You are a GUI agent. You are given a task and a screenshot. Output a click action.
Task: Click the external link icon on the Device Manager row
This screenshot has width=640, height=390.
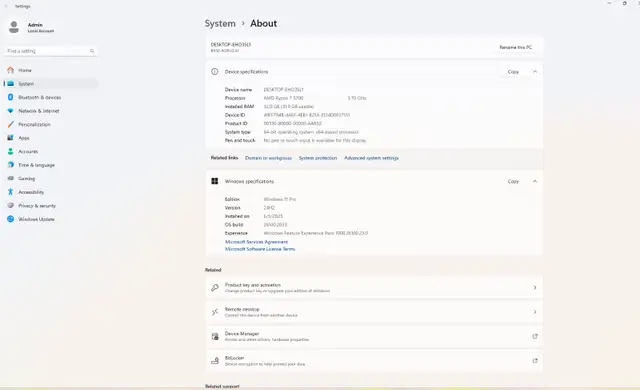pos(535,337)
